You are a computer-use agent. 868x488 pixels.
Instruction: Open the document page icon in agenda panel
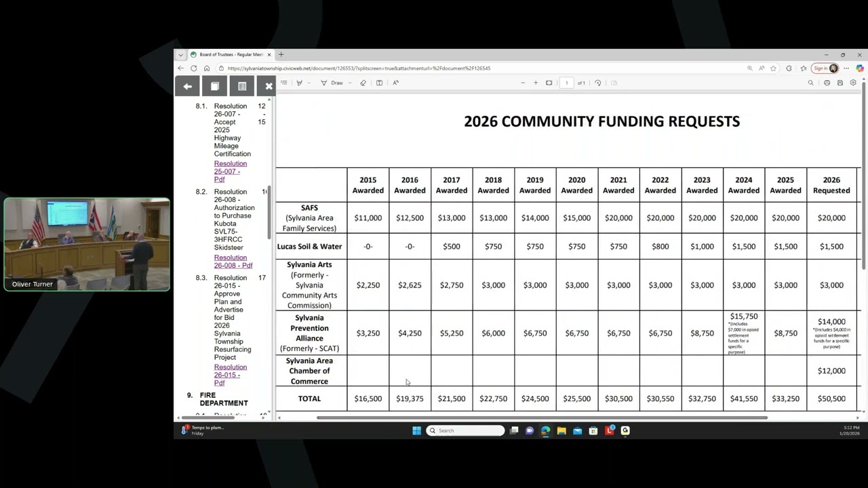point(215,86)
